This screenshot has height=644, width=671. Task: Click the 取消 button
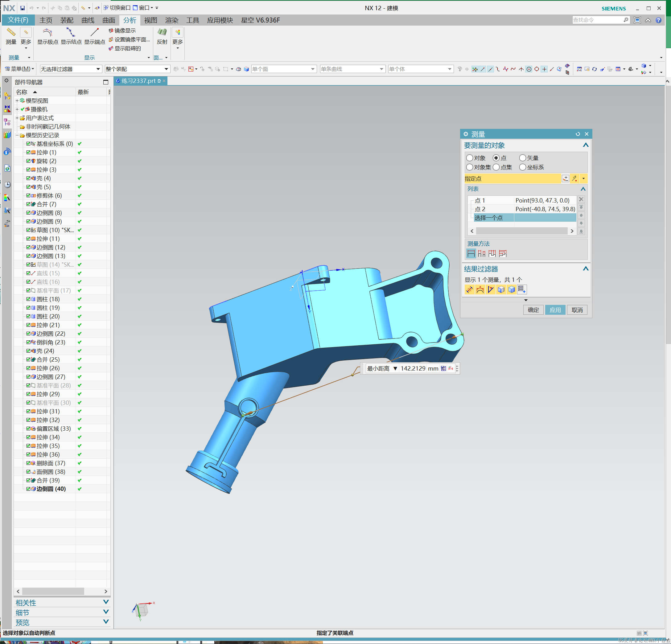point(577,310)
